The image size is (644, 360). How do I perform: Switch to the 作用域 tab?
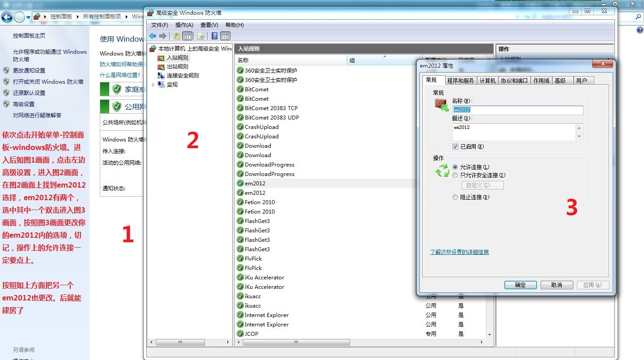(x=541, y=81)
